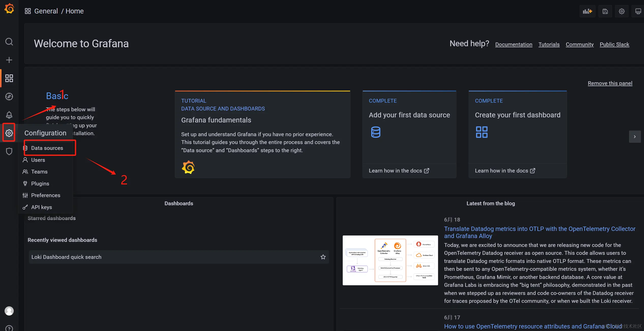
Task: Expand next setup cards with right chevron
Action: [635, 137]
